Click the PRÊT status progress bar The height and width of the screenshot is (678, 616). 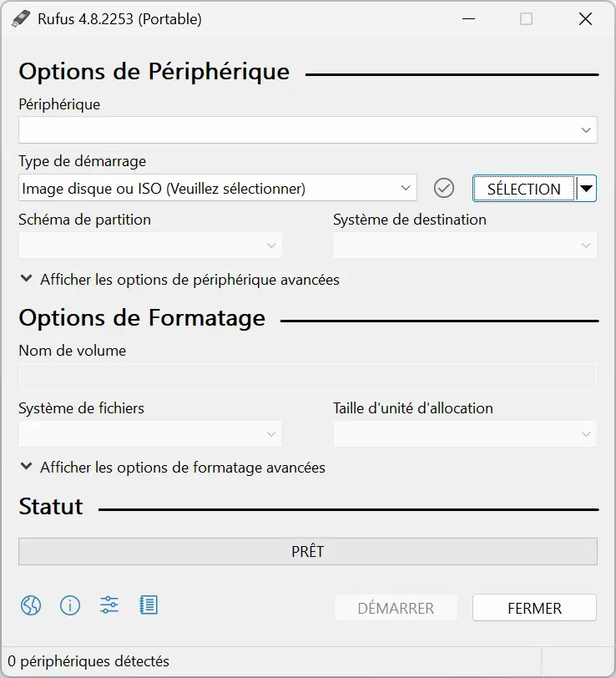pos(308,551)
